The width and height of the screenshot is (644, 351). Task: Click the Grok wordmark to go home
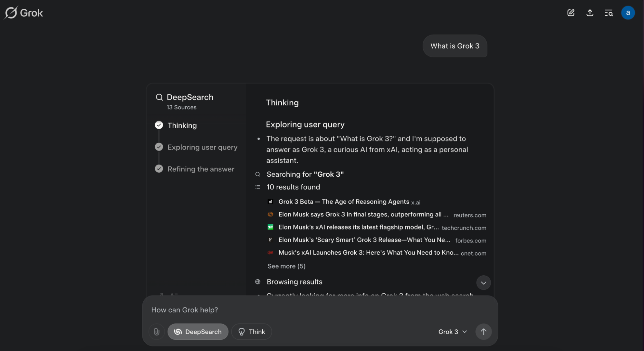pyautogui.click(x=32, y=13)
